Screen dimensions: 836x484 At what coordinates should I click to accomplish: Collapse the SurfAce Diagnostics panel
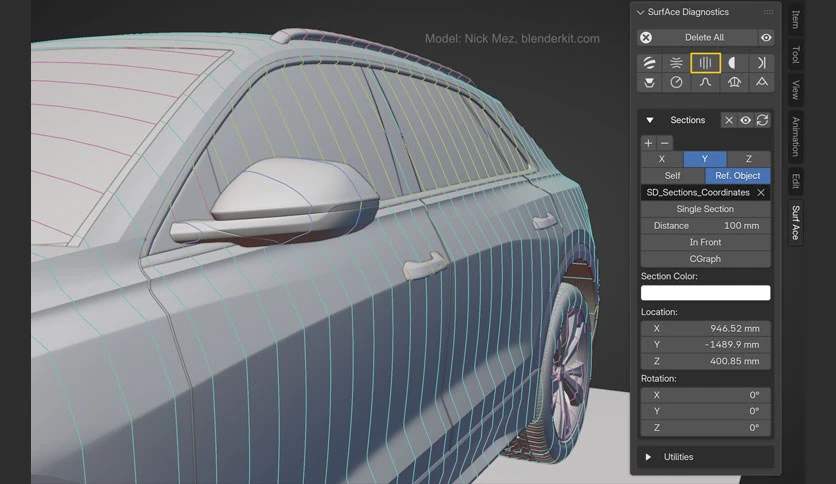pos(640,12)
